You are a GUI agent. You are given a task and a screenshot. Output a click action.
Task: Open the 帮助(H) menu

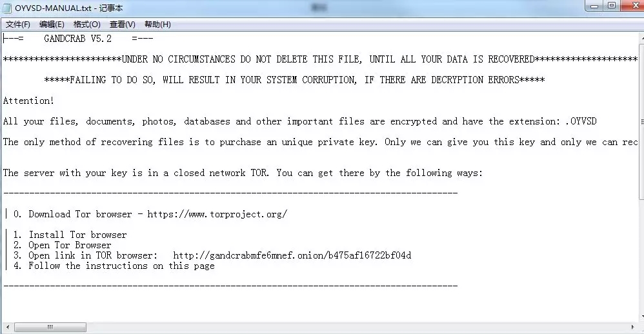[x=157, y=25]
